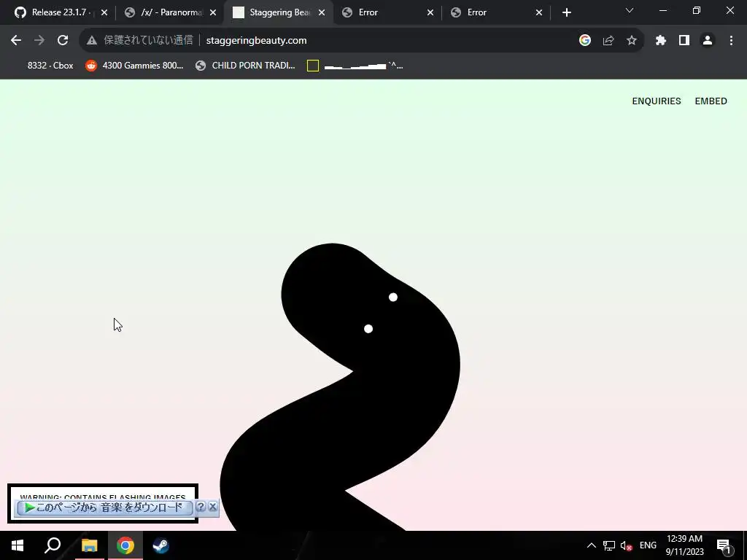747x560 pixels.
Task: Open the EMBED link
Action: point(711,101)
